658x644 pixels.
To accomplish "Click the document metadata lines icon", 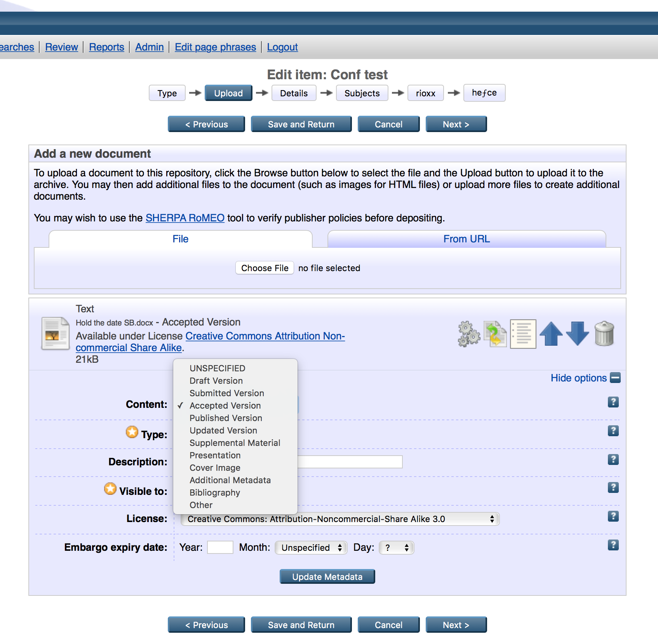I will [x=523, y=334].
